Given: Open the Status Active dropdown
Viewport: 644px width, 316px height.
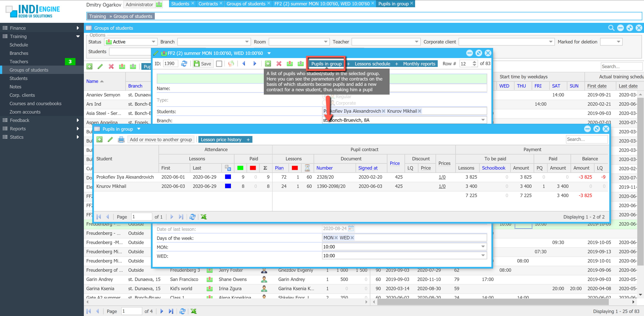Looking at the screenshot, I should coord(153,42).
